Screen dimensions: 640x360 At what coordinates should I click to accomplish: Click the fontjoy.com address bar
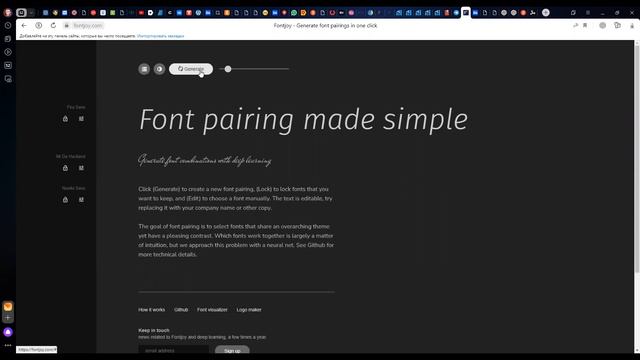88,25
